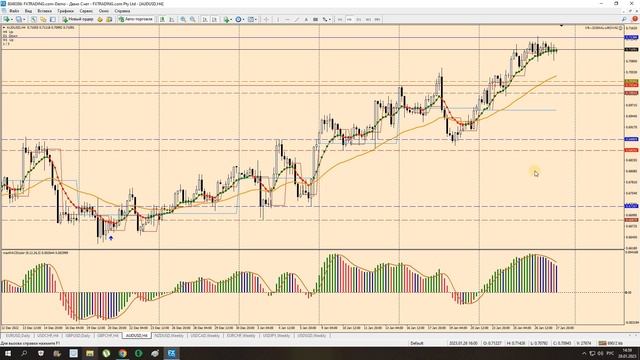Click the V: 27674 volume value

coord(584,343)
